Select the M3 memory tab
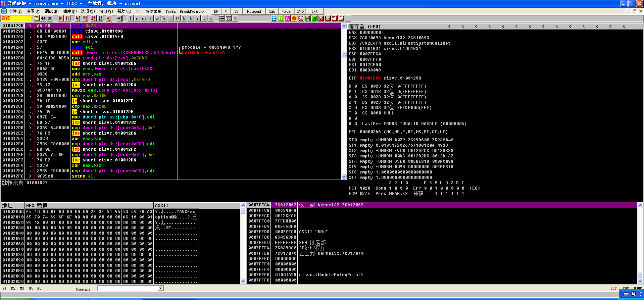Screen dimensions: 644x300 tap(22, 288)
